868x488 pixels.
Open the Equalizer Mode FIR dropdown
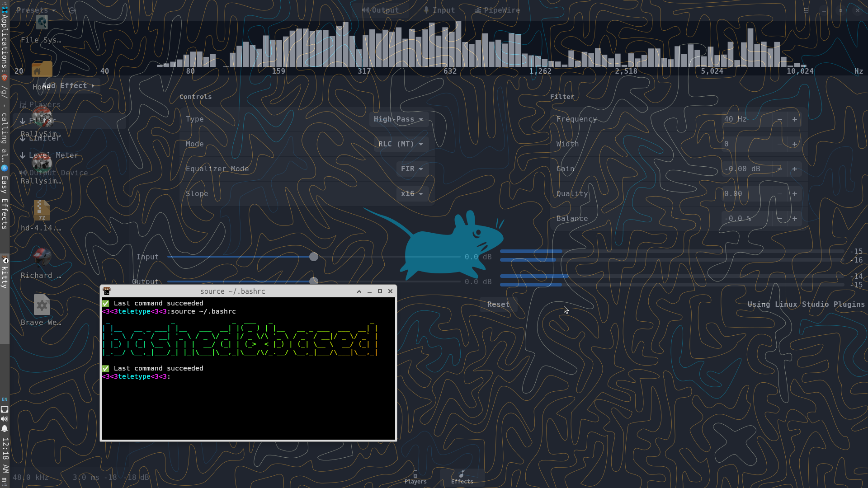[x=412, y=169]
